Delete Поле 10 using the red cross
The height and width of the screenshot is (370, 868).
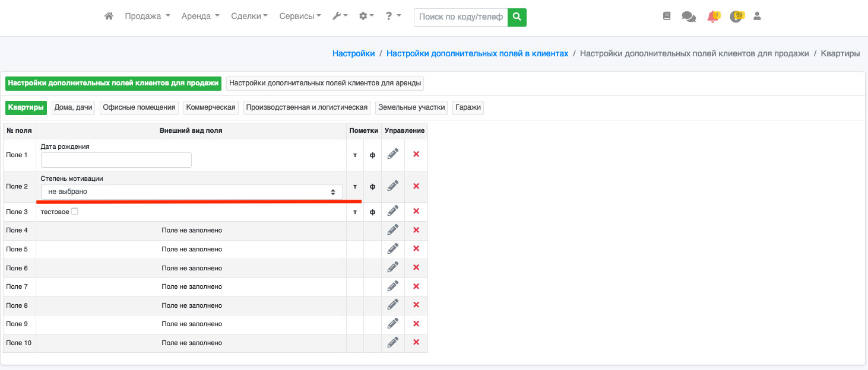click(x=416, y=342)
